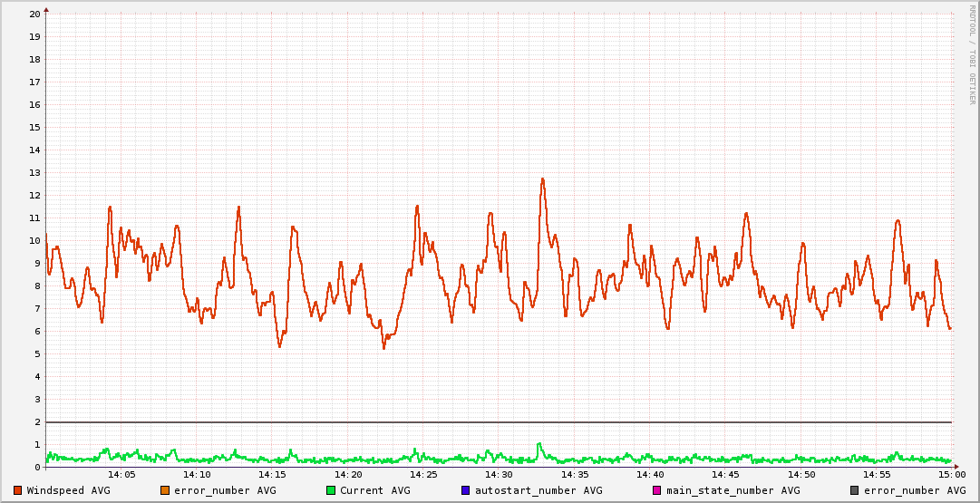Click the red arrow ending the time axis
The height and width of the screenshot is (503, 980).
[956, 467]
